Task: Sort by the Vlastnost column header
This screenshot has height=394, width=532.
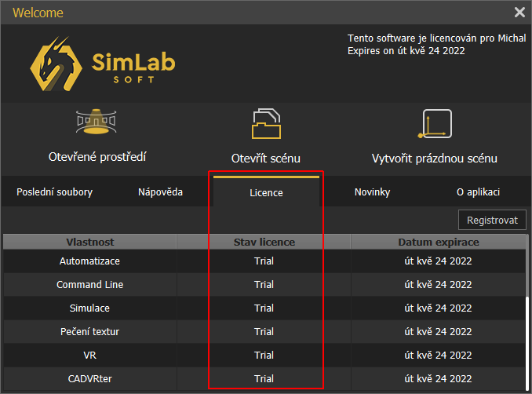Action: (x=89, y=242)
